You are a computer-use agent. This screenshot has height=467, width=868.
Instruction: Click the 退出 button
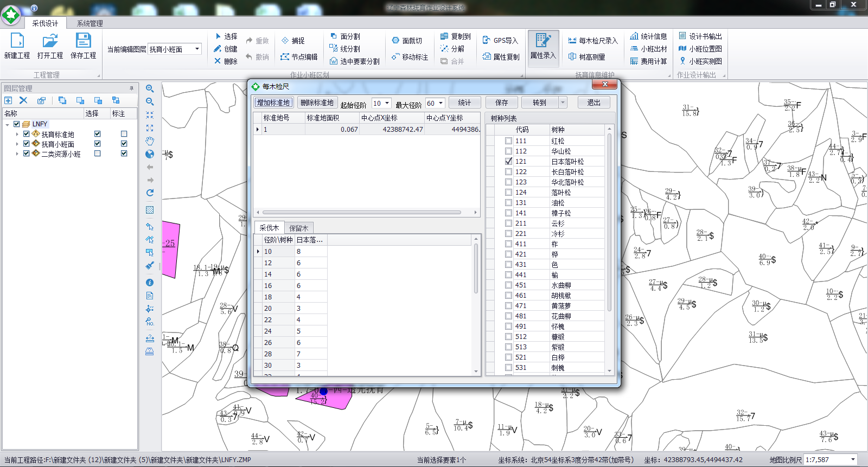(x=594, y=103)
